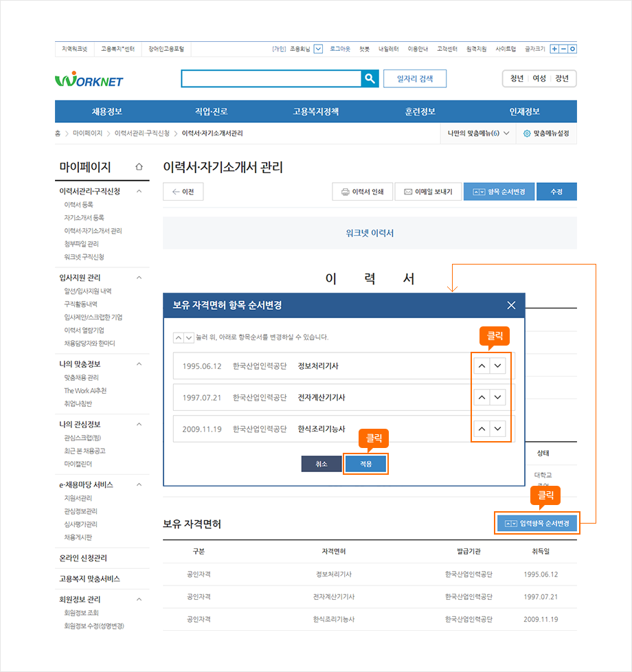This screenshot has width=632, height=672.
Task: Click the 취소 button in dialog
Action: (321, 464)
